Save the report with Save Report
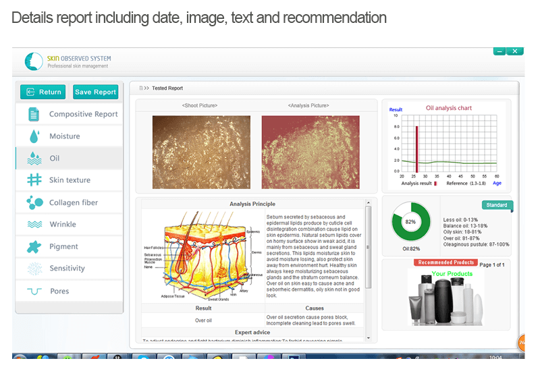 click(95, 92)
